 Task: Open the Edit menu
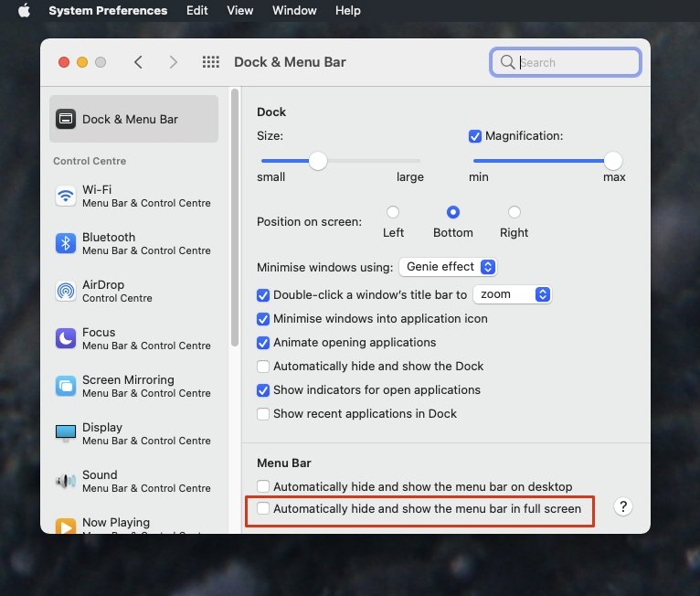pyautogui.click(x=196, y=10)
